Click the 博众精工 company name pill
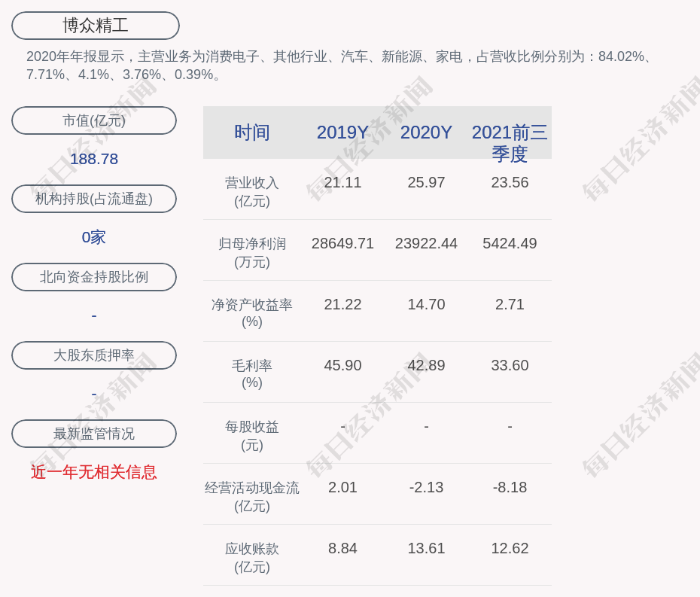700x597 pixels. (x=96, y=26)
